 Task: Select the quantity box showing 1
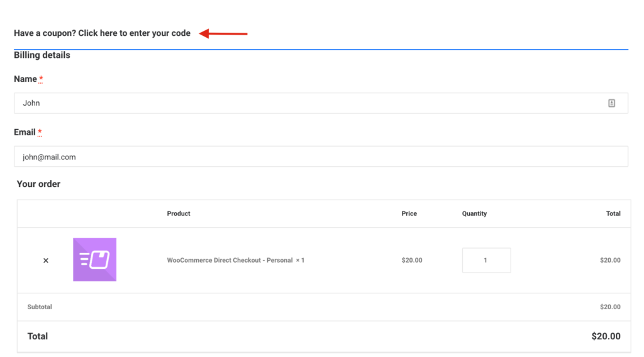click(486, 260)
